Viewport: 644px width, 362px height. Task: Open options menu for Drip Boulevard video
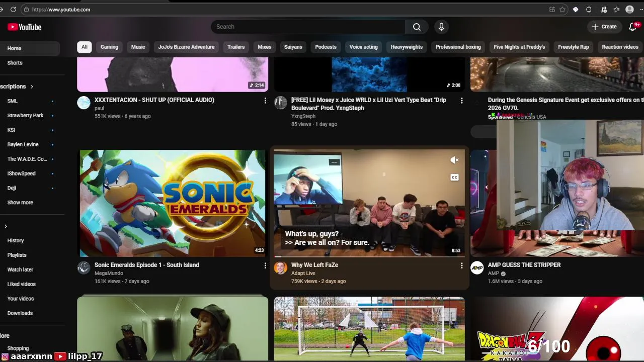tap(461, 101)
